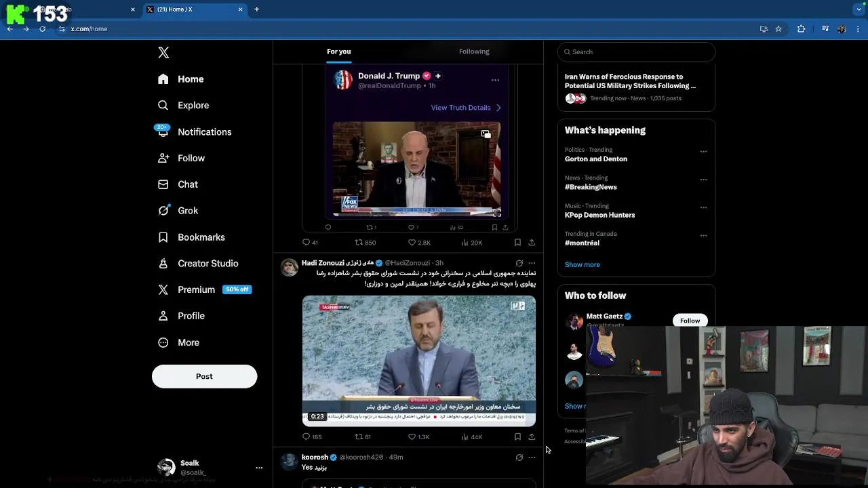Viewport: 868px width, 488px height.
Task: Bookmark the Hadi Zonouzi post
Action: point(517,437)
